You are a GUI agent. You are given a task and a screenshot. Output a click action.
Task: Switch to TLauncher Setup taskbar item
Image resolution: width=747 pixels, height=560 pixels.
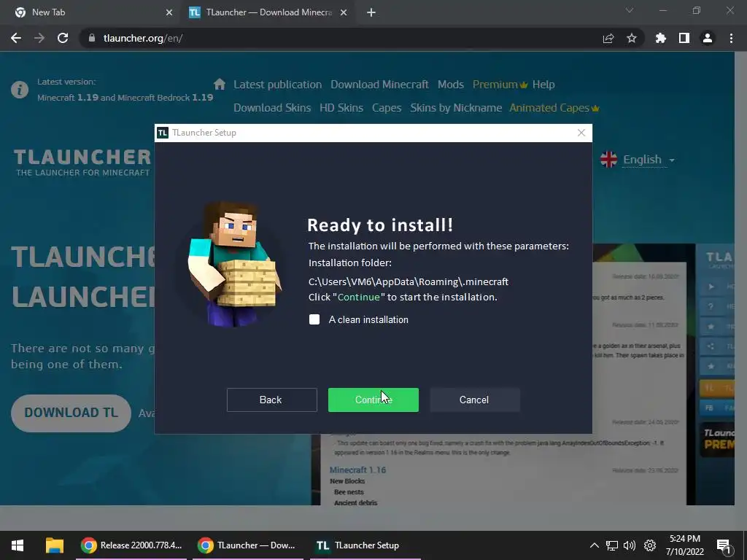click(x=365, y=545)
